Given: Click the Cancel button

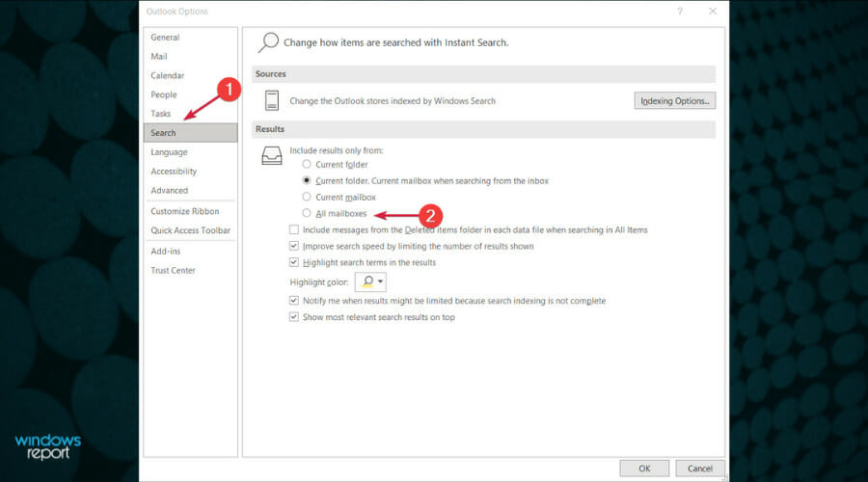Looking at the screenshot, I should (700, 469).
